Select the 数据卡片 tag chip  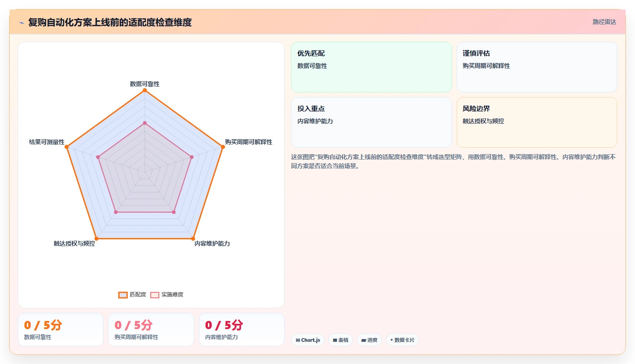pyautogui.click(x=402, y=340)
